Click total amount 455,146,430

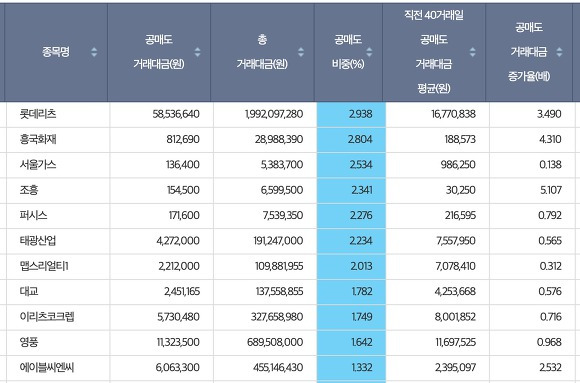pos(278,368)
